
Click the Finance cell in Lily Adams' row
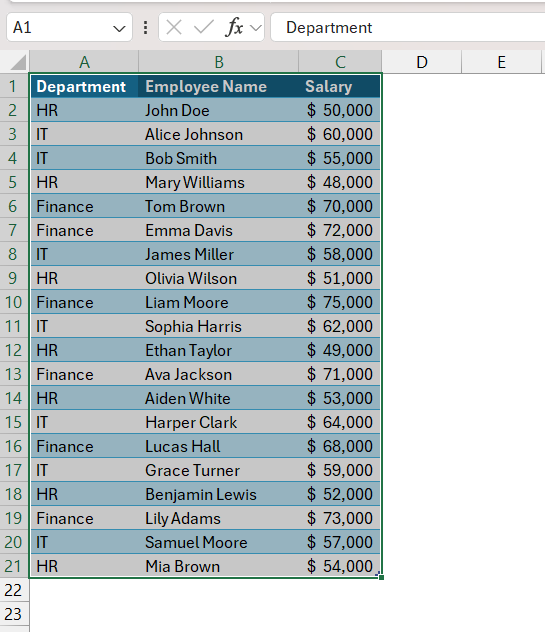point(84,518)
